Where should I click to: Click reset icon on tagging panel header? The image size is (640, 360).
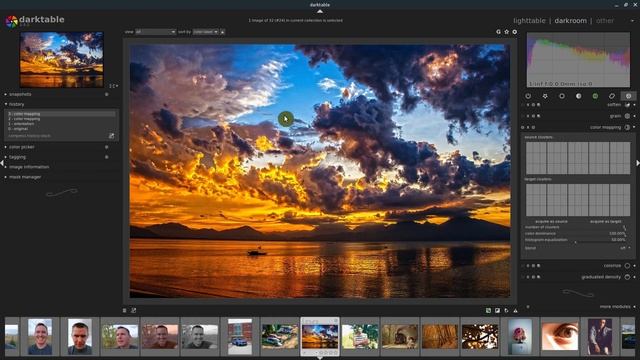pos(107,157)
